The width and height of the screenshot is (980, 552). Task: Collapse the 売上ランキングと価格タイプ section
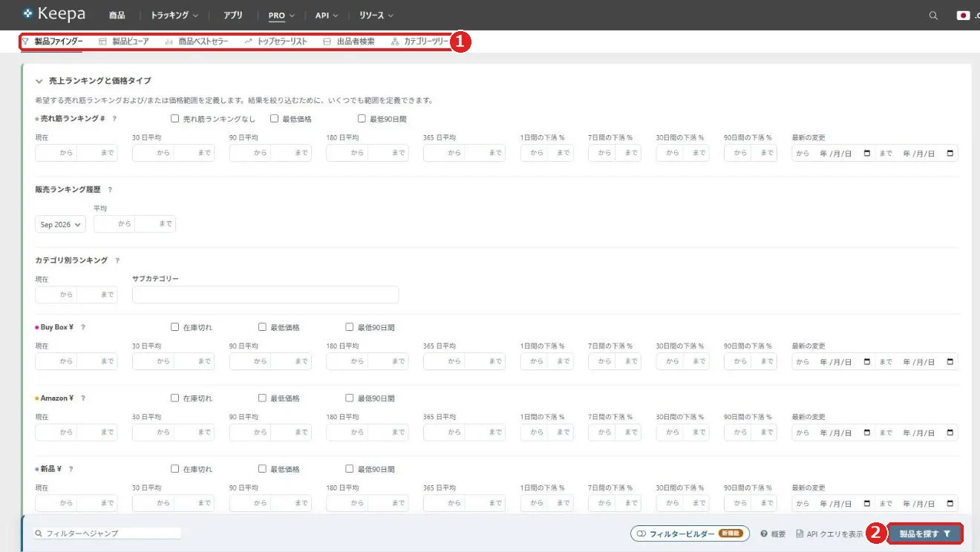[x=39, y=81]
